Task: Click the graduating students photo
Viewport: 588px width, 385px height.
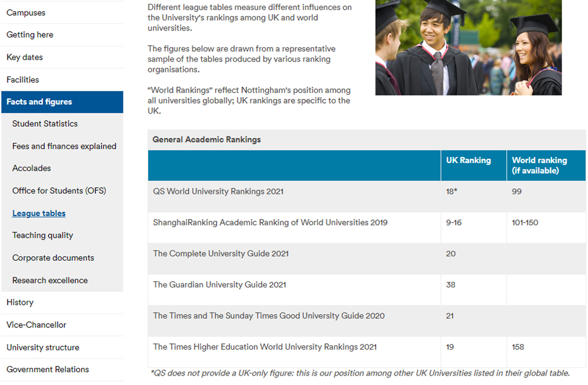Action: pos(468,47)
